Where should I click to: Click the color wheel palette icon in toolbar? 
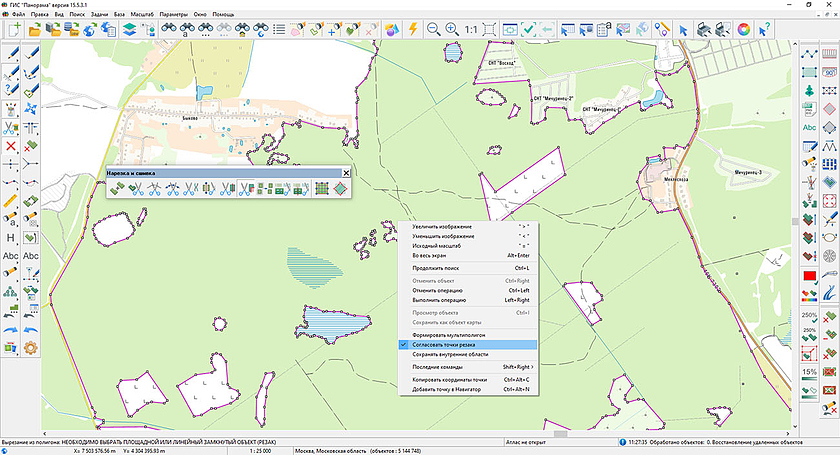point(744,30)
